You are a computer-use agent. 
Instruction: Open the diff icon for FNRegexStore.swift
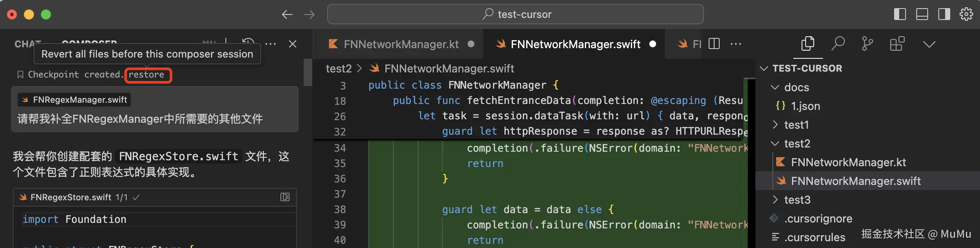(x=285, y=197)
